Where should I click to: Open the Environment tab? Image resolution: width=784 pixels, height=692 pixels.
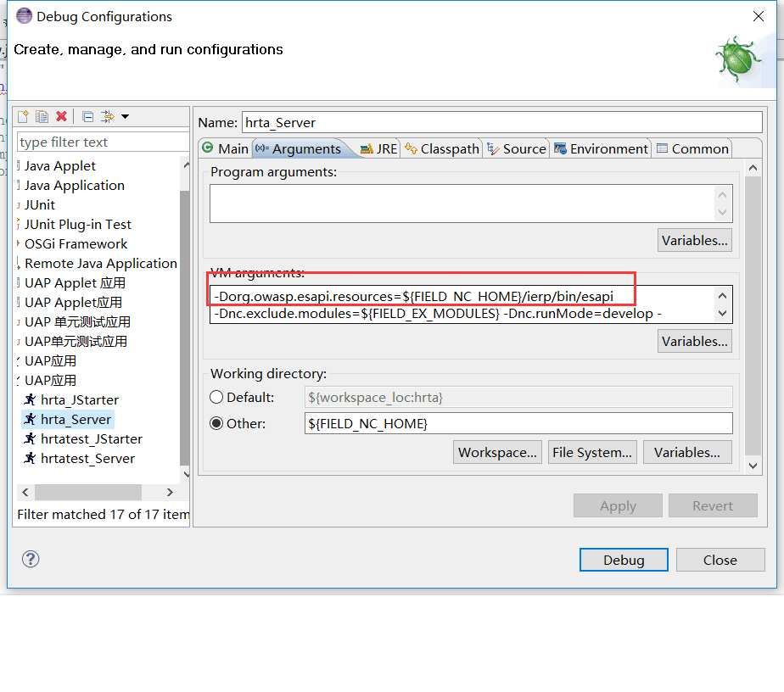(601, 149)
